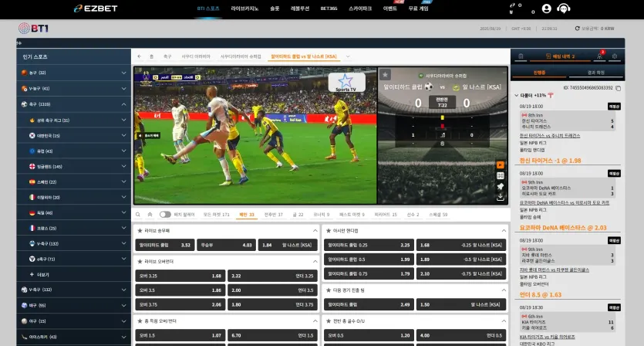
Task: Collapse the Asian handicap market section
Action: pos(504,231)
